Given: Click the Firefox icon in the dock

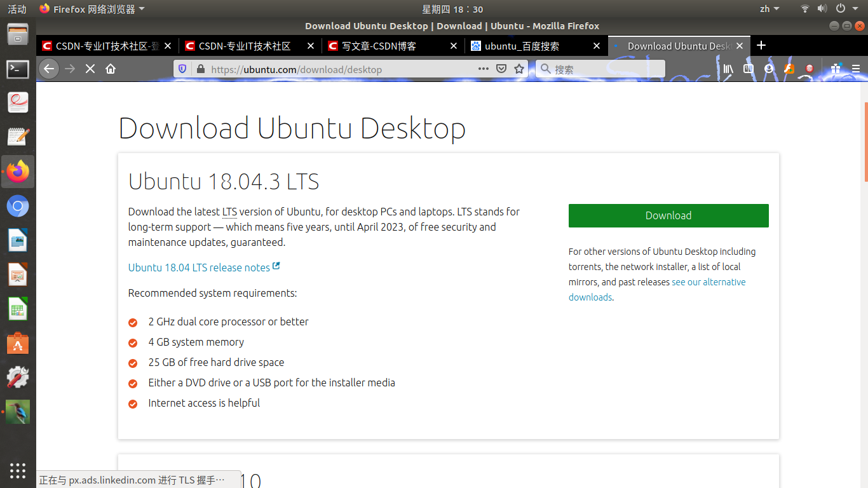Looking at the screenshot, I should pos(18,172).
